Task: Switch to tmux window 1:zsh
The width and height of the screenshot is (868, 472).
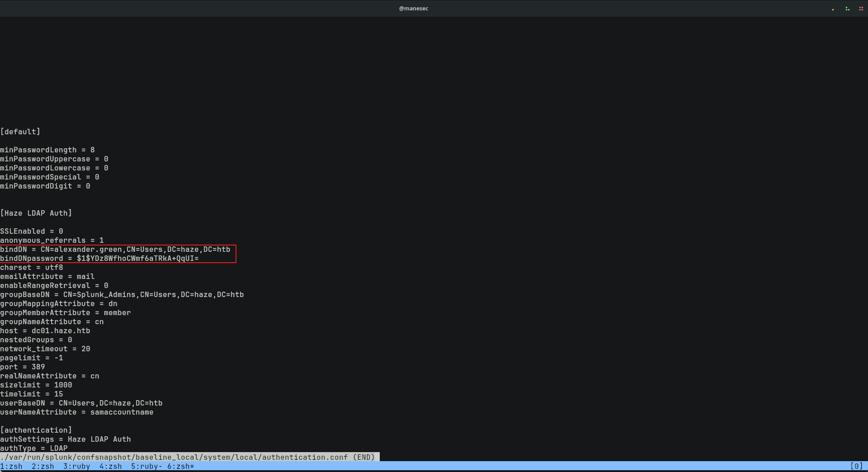Action: coord(11,467)
